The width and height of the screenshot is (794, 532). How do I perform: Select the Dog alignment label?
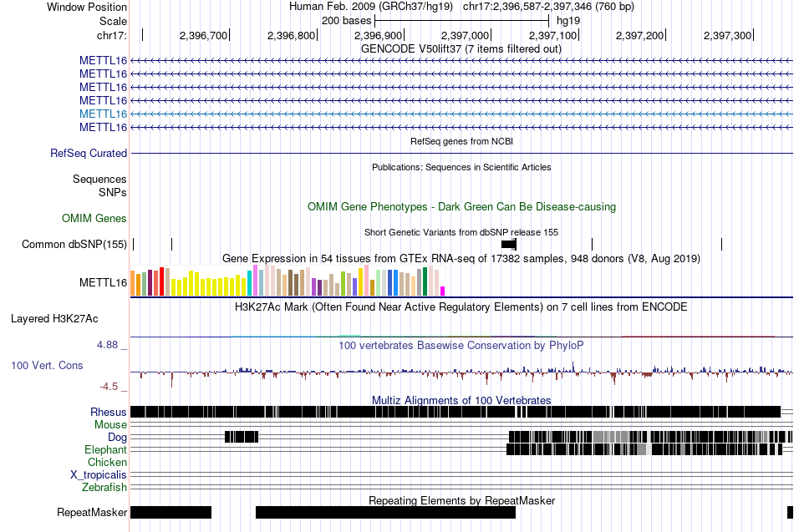[x=118, y=438]
